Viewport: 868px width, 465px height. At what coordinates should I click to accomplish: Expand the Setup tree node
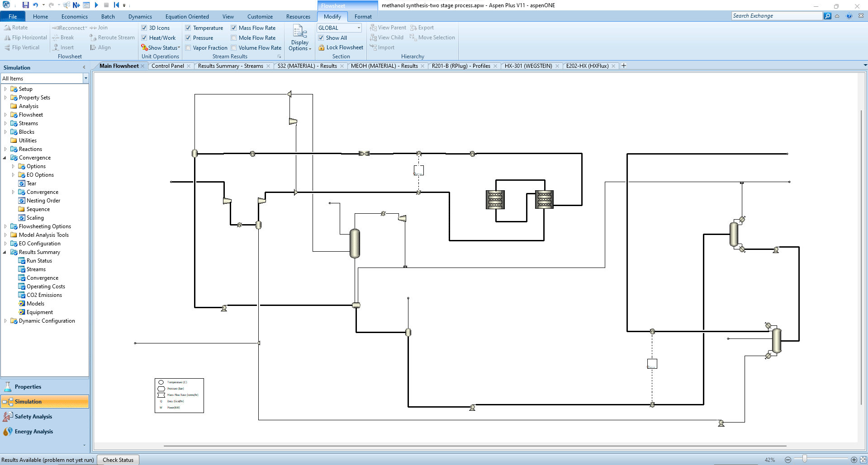coord(5,89)
